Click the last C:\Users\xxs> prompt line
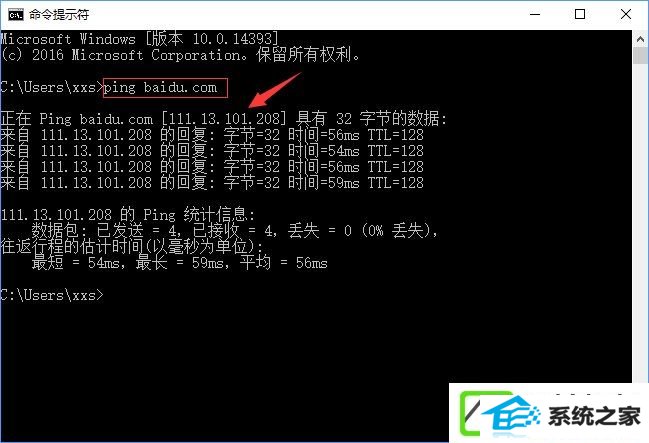The image size is (649, 443). click(52, 295)
